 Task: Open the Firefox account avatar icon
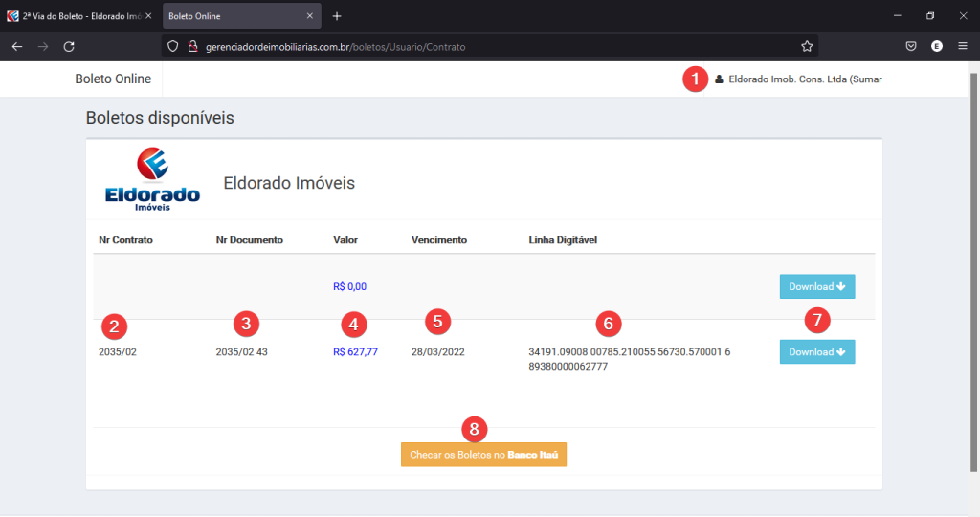point(936,46)
